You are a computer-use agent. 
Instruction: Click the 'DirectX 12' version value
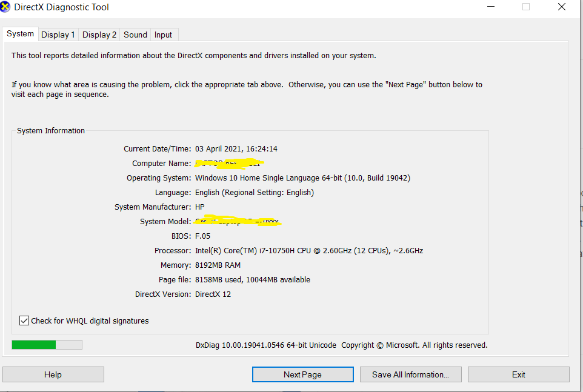click(213, 294)
